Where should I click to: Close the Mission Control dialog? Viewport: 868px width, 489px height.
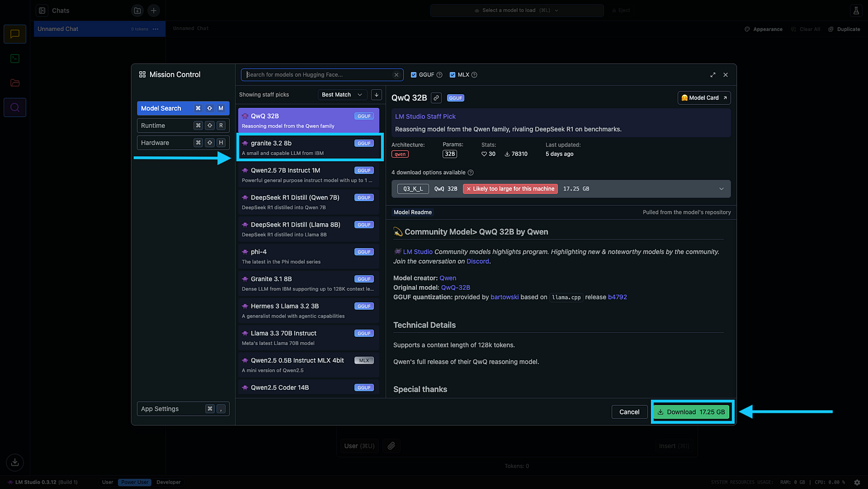tap(725, 74)
